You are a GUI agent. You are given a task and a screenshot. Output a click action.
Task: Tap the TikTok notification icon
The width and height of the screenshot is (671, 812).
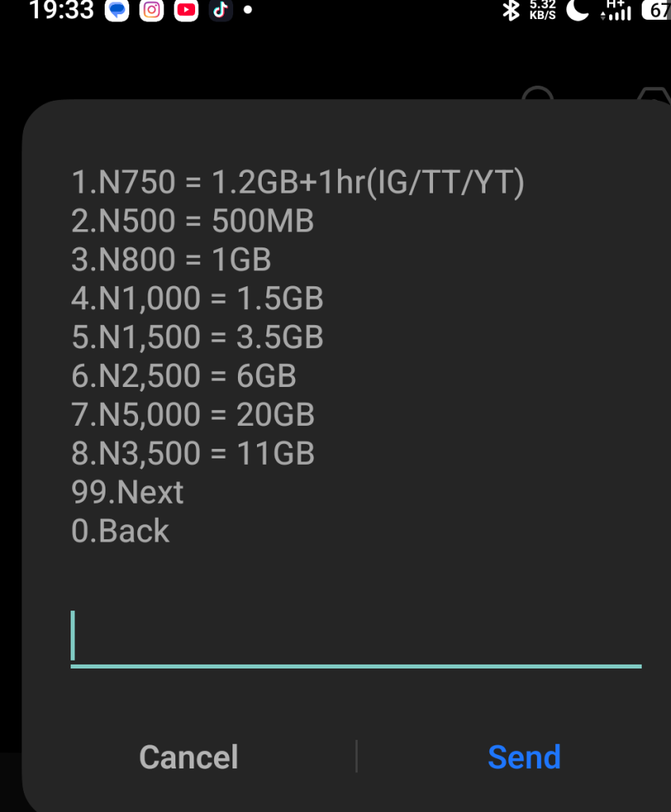[x=220, y=10]
